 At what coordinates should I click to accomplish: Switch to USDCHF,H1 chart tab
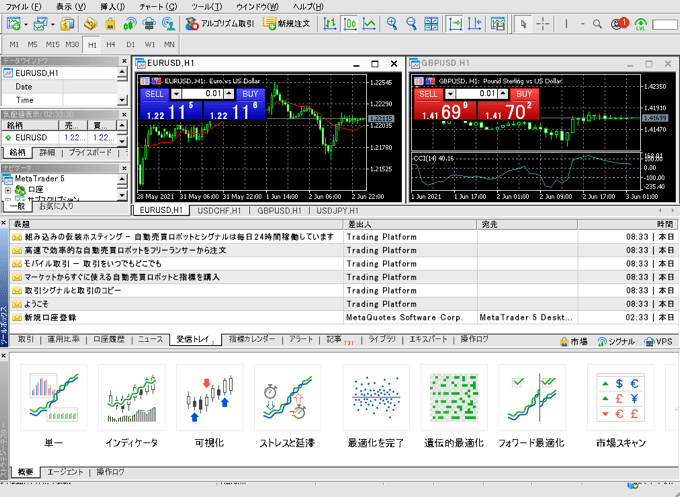click(219, 211)
